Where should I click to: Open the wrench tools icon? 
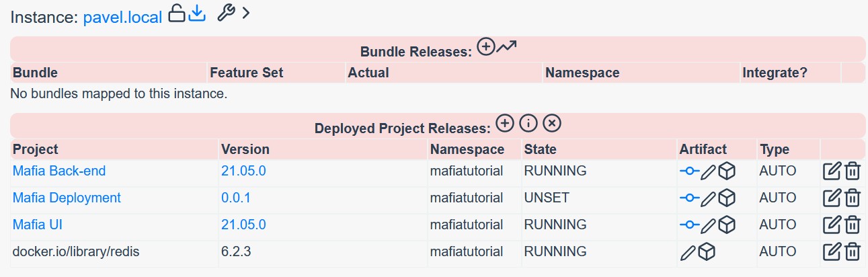point(227,13)
